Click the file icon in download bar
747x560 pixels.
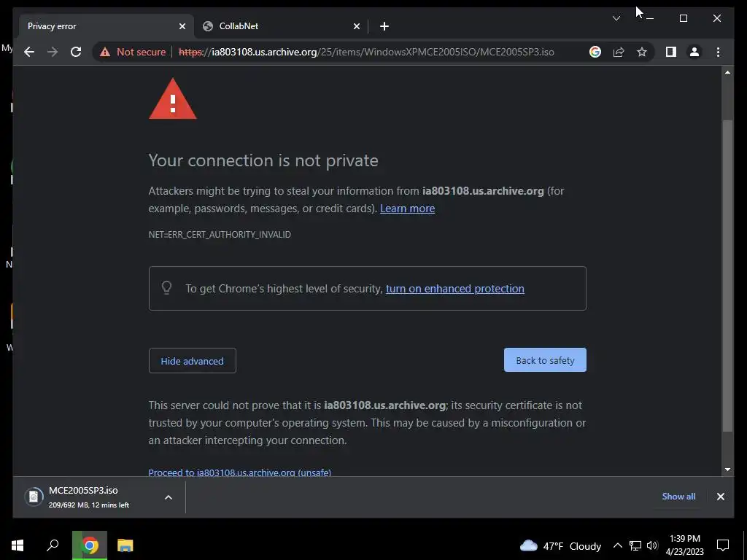click(34, 497)
